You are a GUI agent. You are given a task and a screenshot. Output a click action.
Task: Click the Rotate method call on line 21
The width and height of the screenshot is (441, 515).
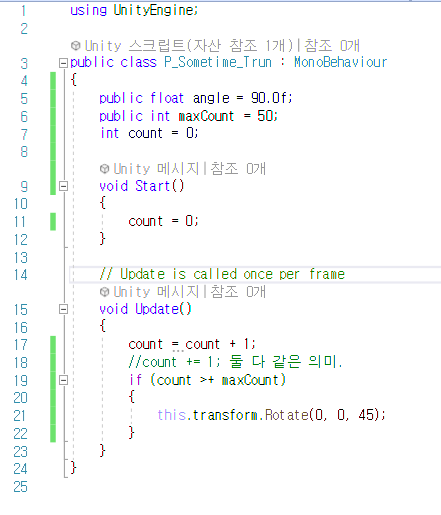(287, 415)
